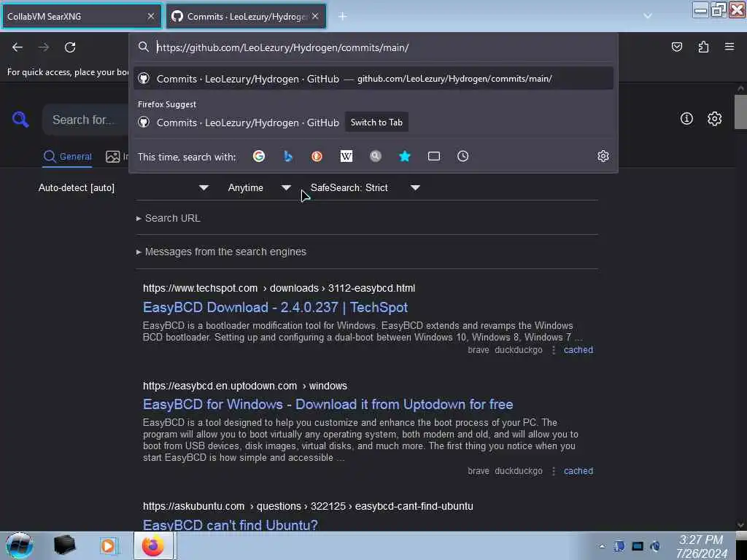747x560 pixels.
Task: Open the black cube taskbar app
Action: click(64, 545)
